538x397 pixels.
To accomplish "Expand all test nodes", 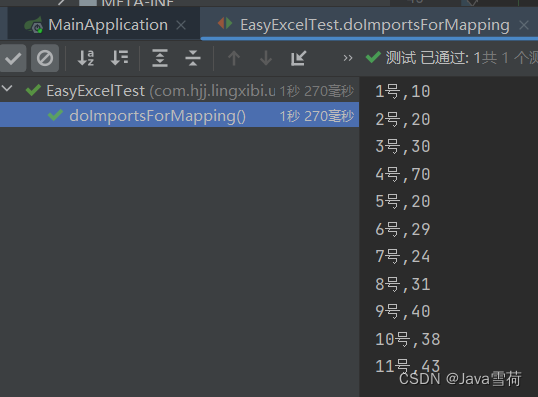I will pos(160,58).
